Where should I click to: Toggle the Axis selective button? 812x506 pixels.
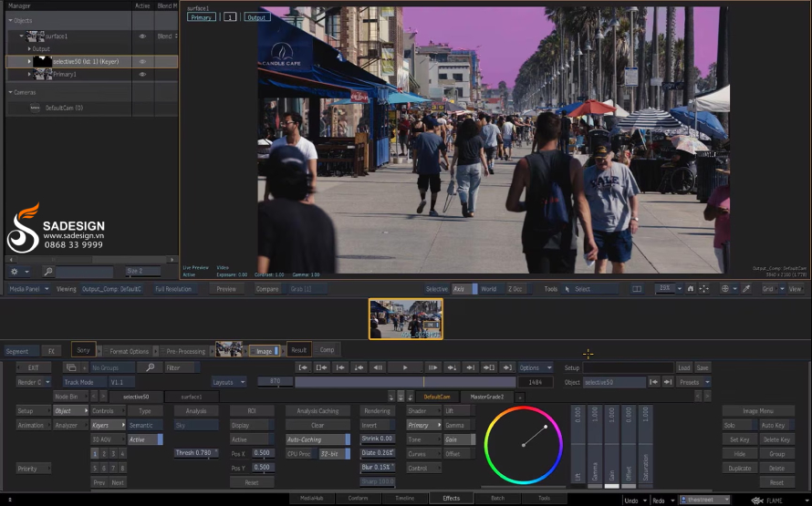(x=464, y=289)
